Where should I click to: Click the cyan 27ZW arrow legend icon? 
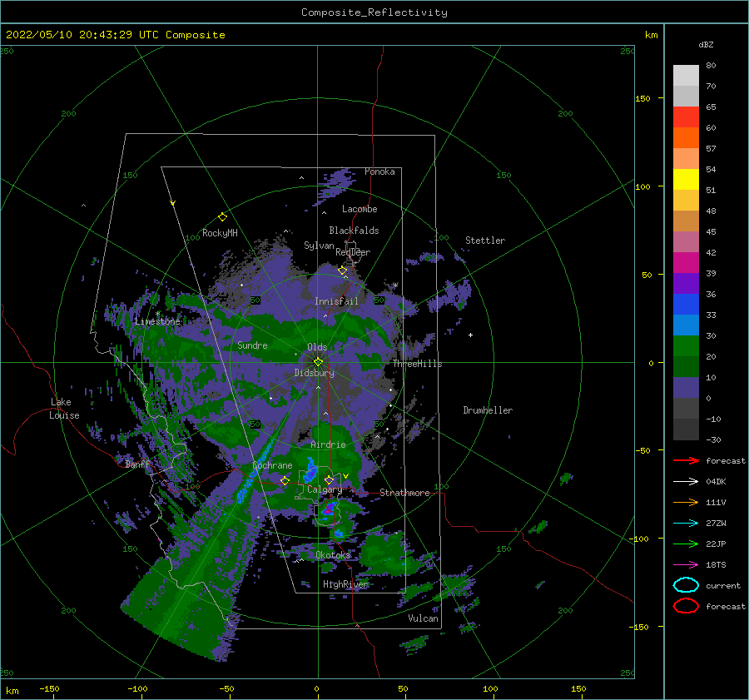tap(686, 524)
